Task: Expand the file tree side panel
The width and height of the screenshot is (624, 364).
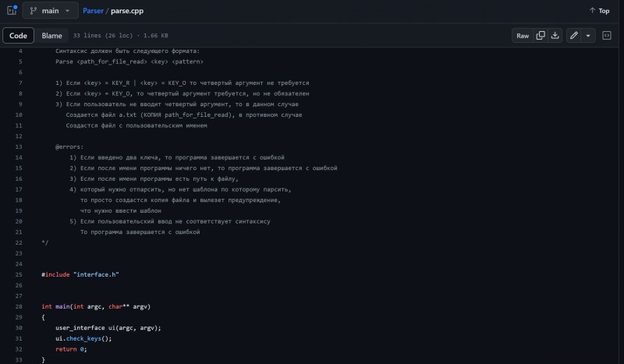Action: [x=12, y=10]
